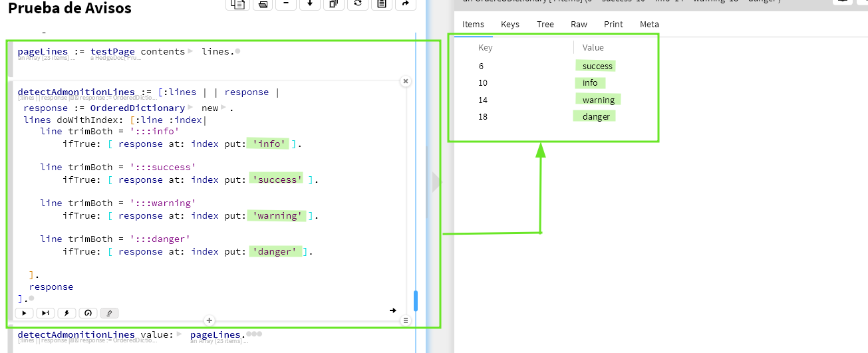Click 'an Array [23 items]' annotation under pageLines
The height and width of the screenshot is (353, 868).
pos(45,59)
